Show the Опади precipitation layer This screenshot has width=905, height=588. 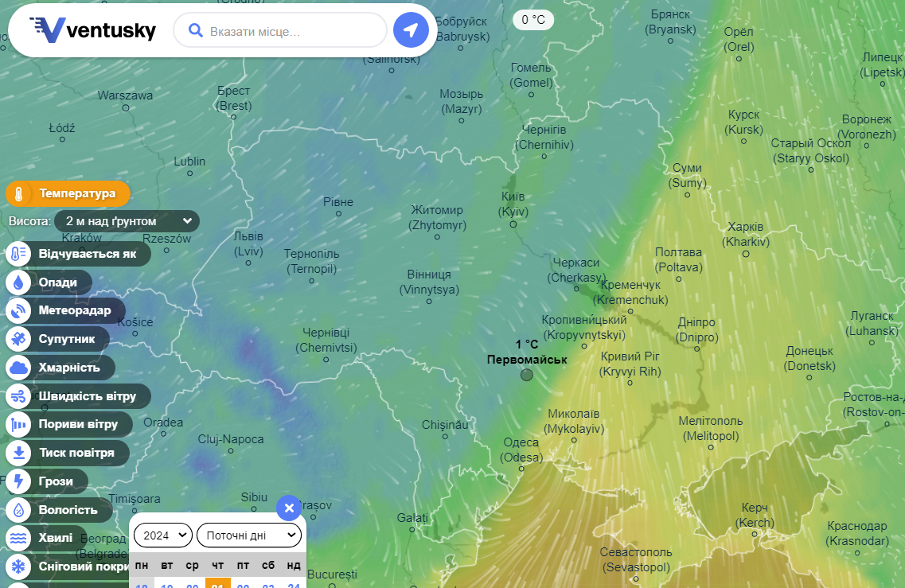49,282
